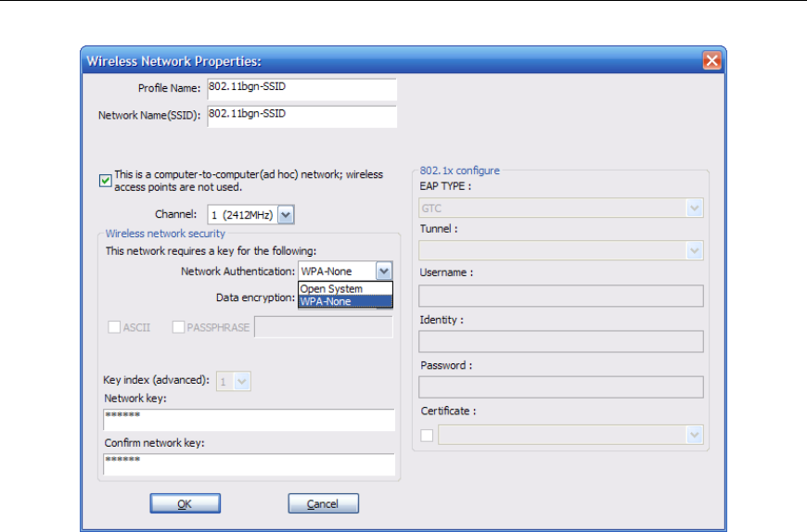Open the Tunnel dropdown
This screenshot has width=807, height=532.
point(561,251)
